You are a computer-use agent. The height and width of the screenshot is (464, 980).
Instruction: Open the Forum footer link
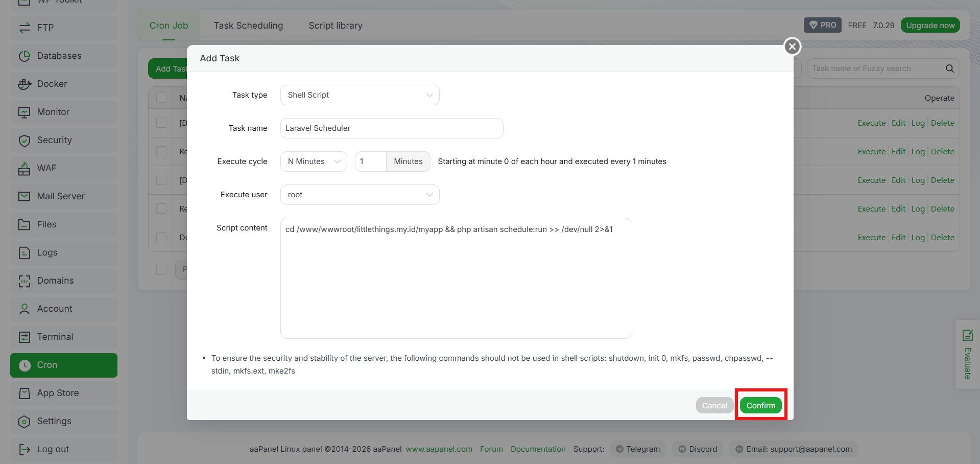click(491, 449)
